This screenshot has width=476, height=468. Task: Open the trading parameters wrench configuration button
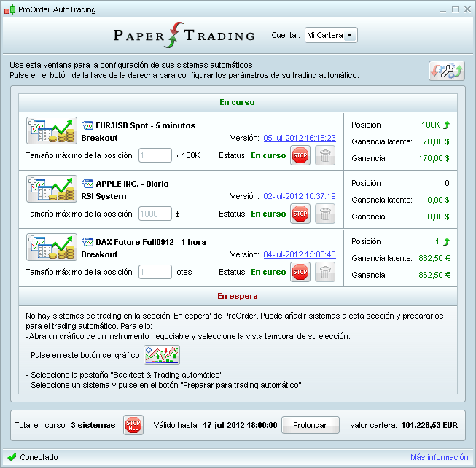[447, 71]
